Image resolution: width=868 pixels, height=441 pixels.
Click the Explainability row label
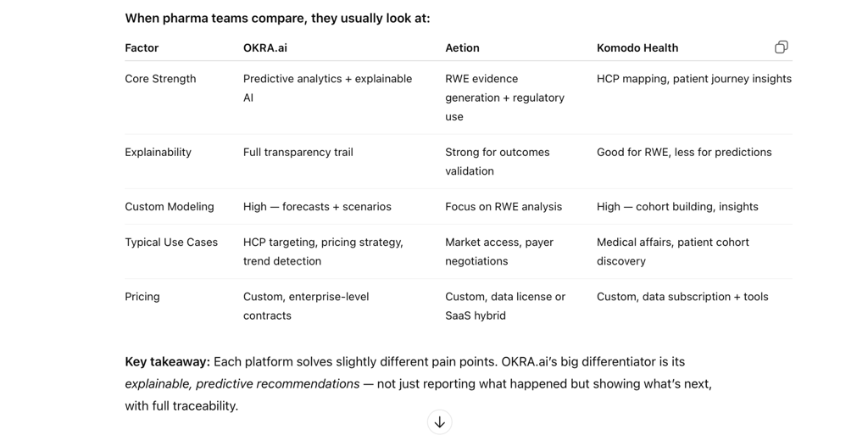tap(158, 152)
